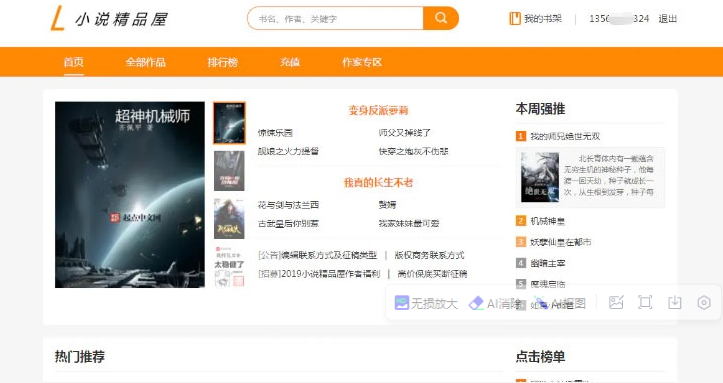Image resolution: width=723 pixels, height=383 pixels.
Task: Open the 我真的长生不老 featured title
Action: click(x=378, y=183)
